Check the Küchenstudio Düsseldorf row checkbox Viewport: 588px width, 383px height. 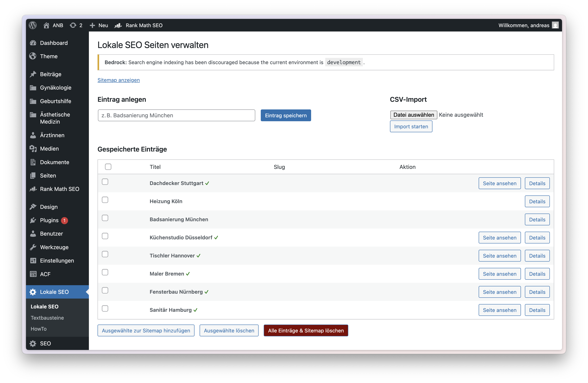[x=105, y=236]
